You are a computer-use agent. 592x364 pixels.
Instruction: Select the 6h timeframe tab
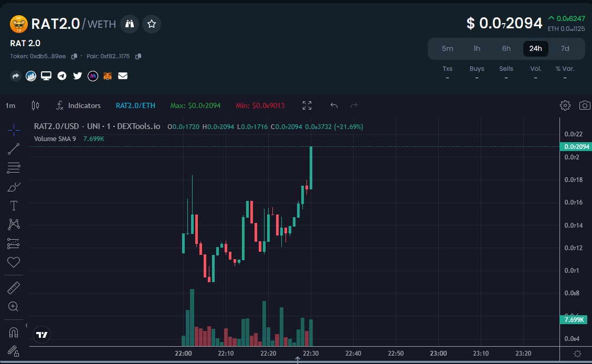(506, 49)
